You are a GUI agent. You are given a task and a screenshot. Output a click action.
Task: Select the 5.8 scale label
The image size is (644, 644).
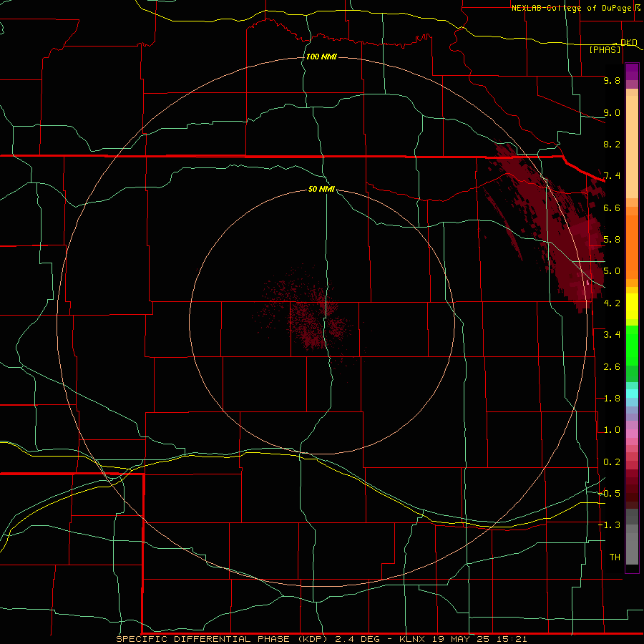point(612,240)
